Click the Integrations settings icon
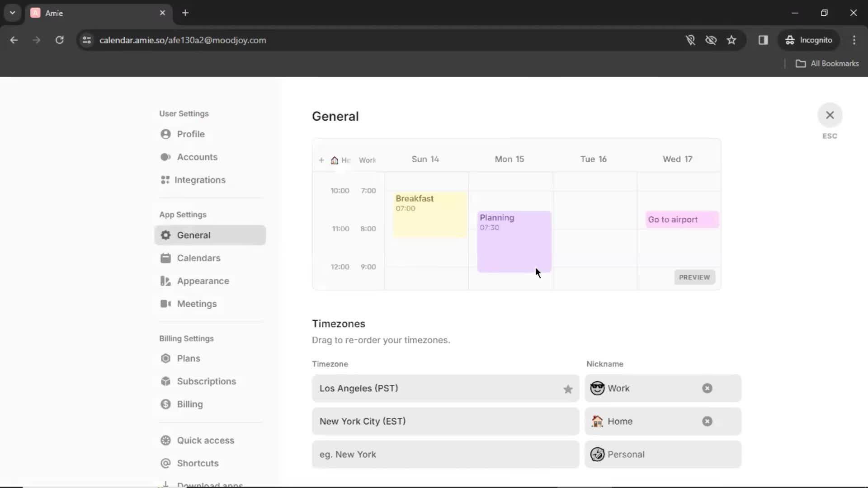The image size is (868, 488). (x=165, y=180)
